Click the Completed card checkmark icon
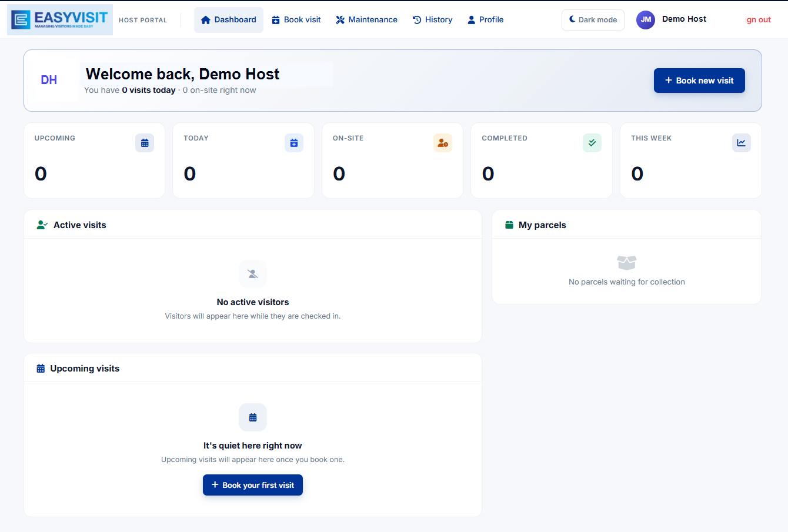Screen dimensions: 788x532 click(x=592, y=143)
